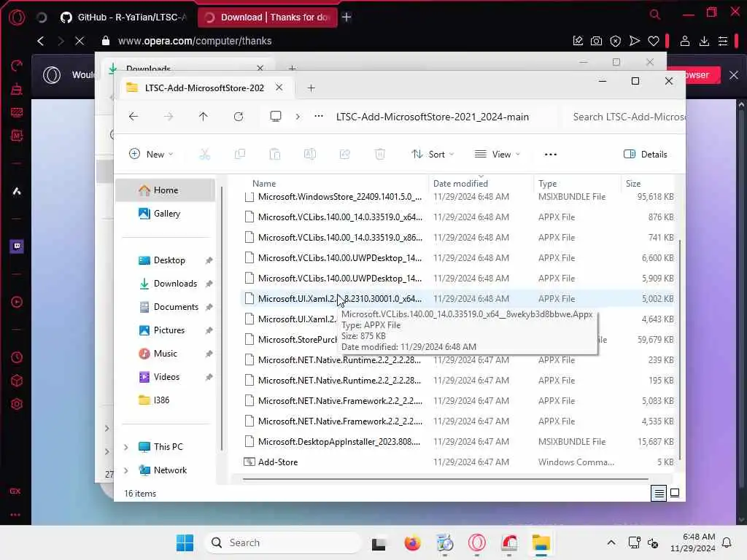Switch to details list view icon in status bar

(x=659, y=494)
